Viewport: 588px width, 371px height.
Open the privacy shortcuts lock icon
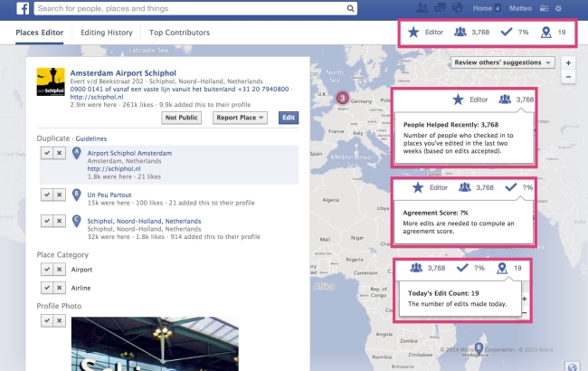pos(544,8)
